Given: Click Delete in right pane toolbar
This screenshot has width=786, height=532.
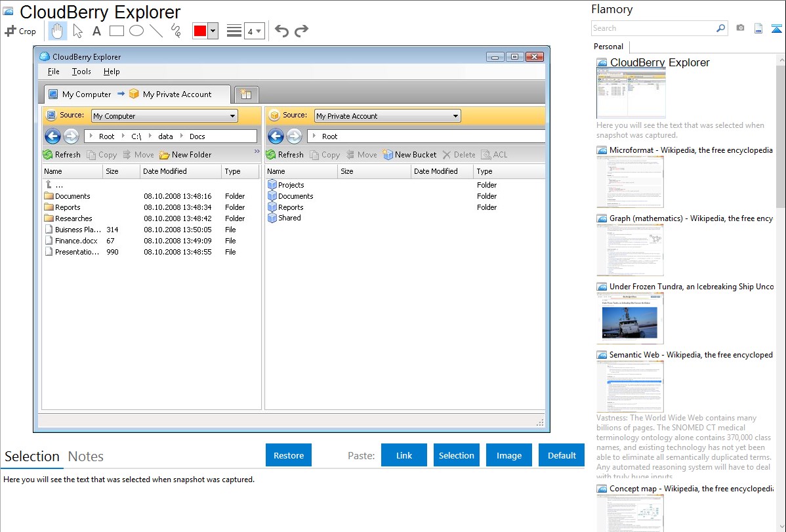Looking at the screenshot, I should pyautogui.click(x=459, y=154).
